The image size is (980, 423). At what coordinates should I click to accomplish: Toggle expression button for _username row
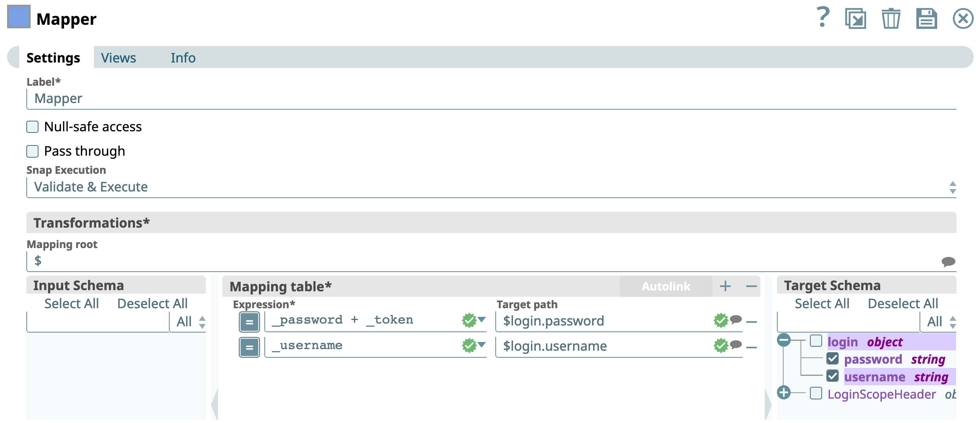(x=249, y=348)
